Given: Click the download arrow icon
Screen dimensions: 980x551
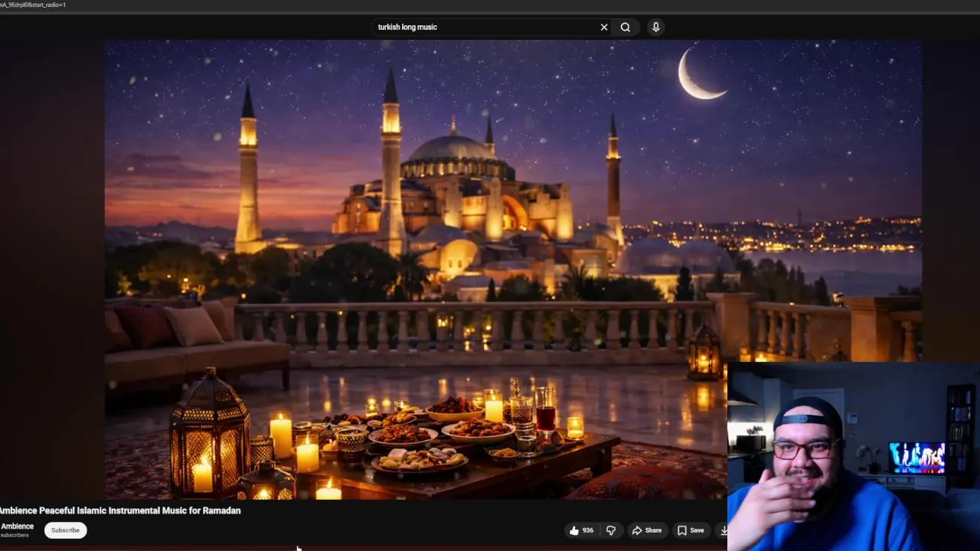Looking at the screenshot, I should coord(722,530).
